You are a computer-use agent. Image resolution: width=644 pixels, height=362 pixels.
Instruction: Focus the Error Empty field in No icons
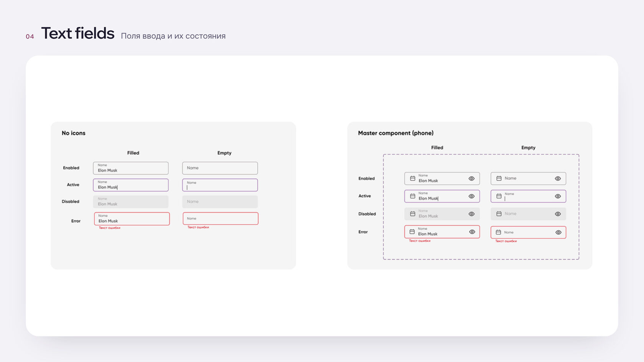[x=220, y=219]
